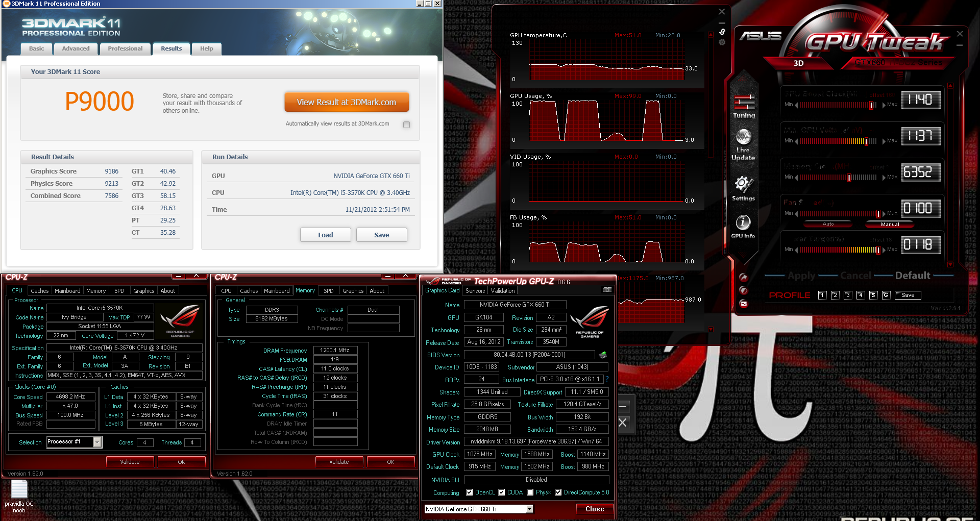
Task: Select GPU Tweak profile 3
Action: point(847,295)
